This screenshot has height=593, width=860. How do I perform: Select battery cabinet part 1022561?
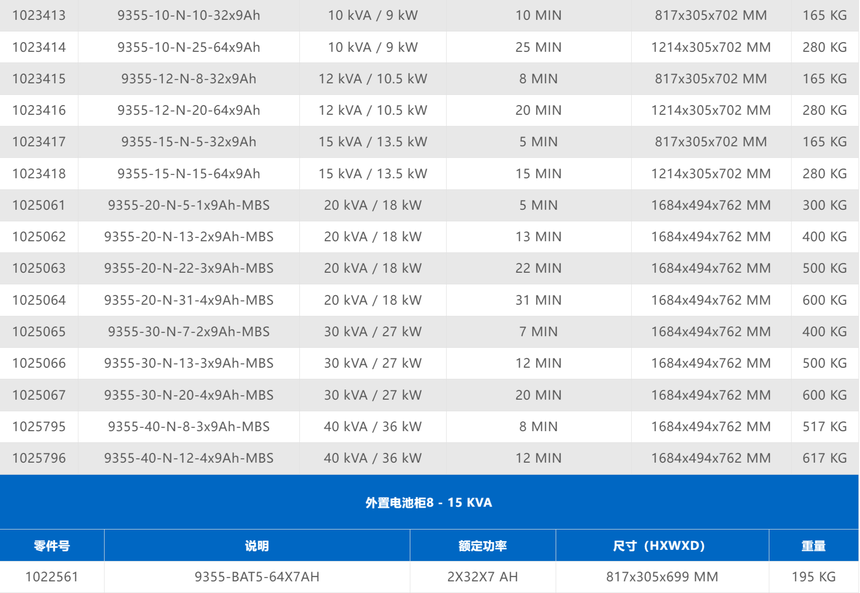point(52,577)
